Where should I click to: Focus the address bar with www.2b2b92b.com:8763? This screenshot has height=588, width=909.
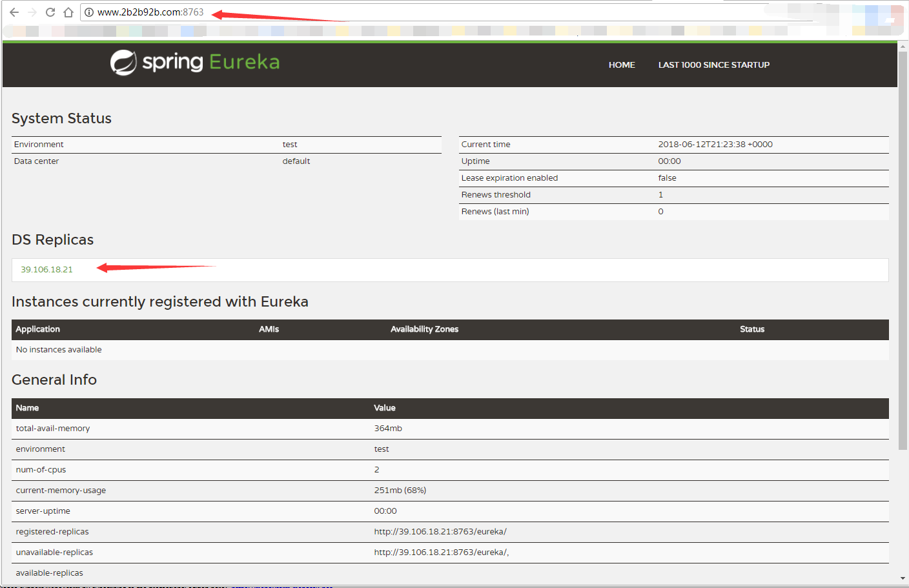150,12
